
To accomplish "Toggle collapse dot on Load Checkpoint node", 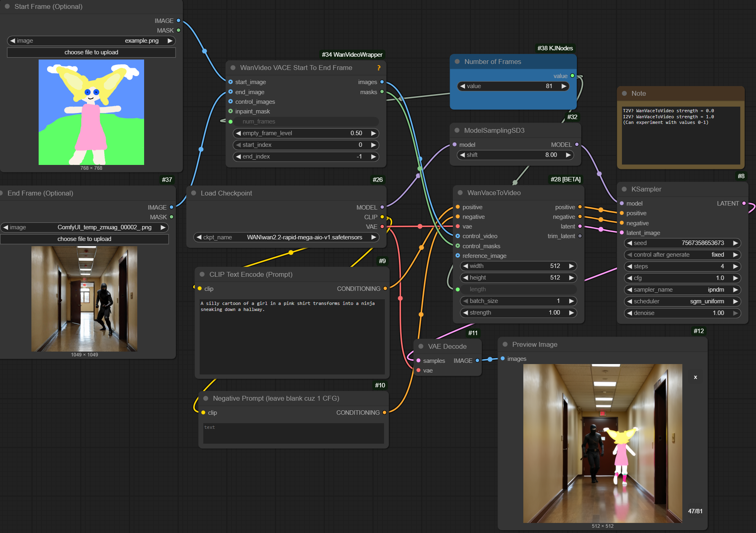I will click(194, 193).
